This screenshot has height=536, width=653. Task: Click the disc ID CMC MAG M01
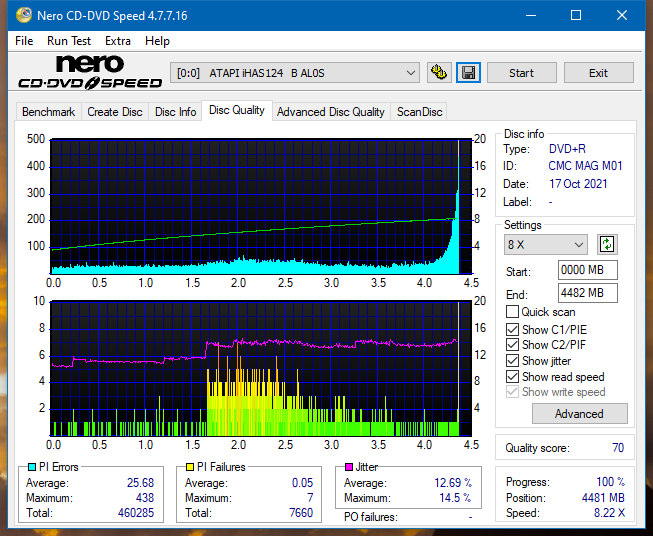pos(585,166)
